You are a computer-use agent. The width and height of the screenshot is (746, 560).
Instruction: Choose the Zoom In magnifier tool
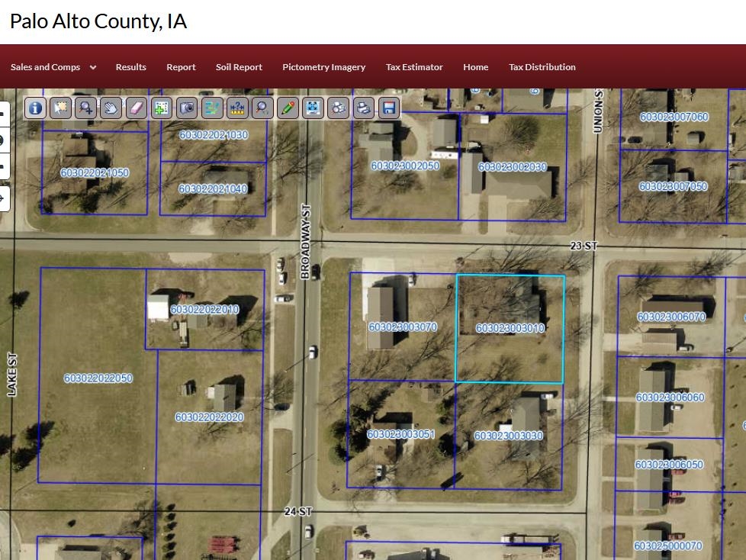coord(85,108)
